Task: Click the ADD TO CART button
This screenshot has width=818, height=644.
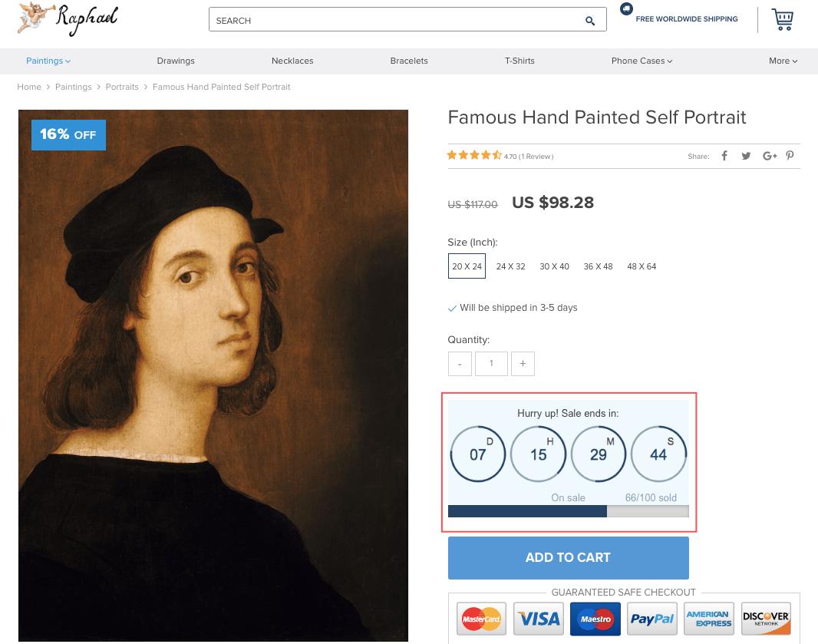Action: pyautogui.click(x=568, y=557)
